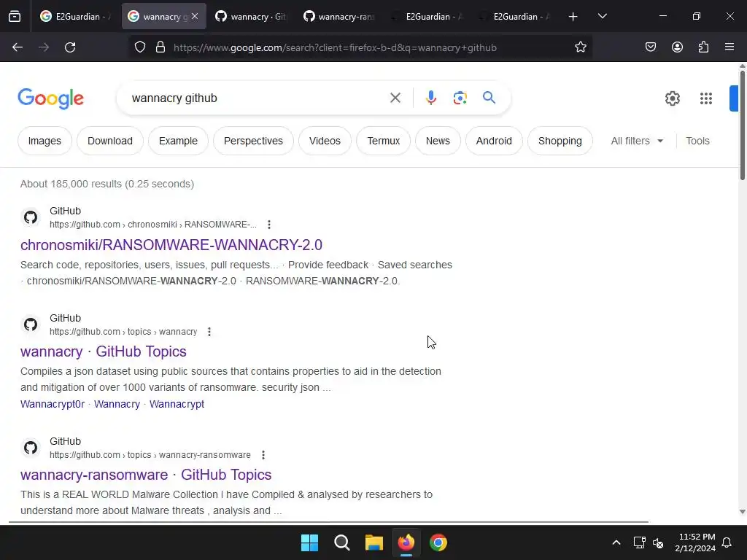Switch to wannacry · GitHub tab

click(250, 16)
